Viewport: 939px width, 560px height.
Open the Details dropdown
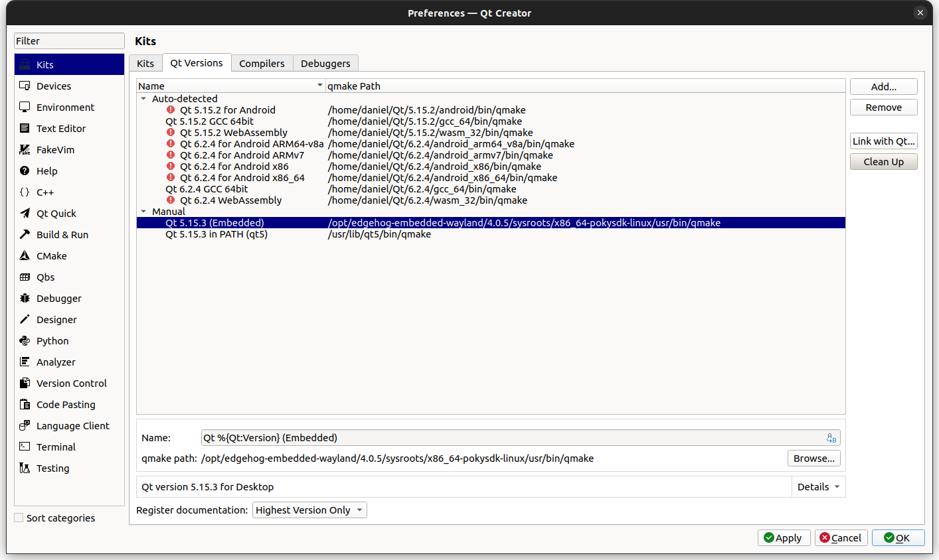click(x=818, y=486)
